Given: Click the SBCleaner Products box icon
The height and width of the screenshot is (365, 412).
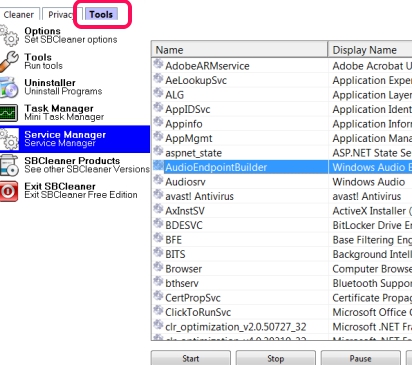Looking at the screenshot, I should 9,165.
